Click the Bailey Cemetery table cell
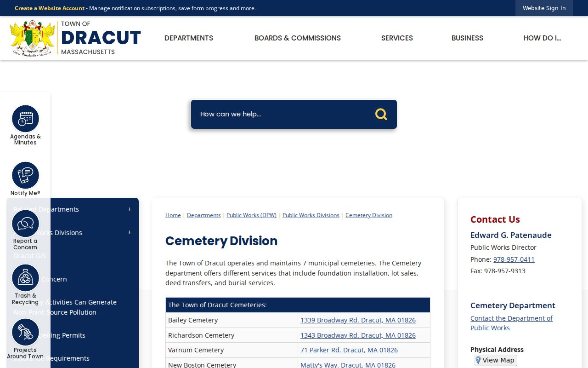The width and height of the screenshot is (588, 368). [232, 320]
